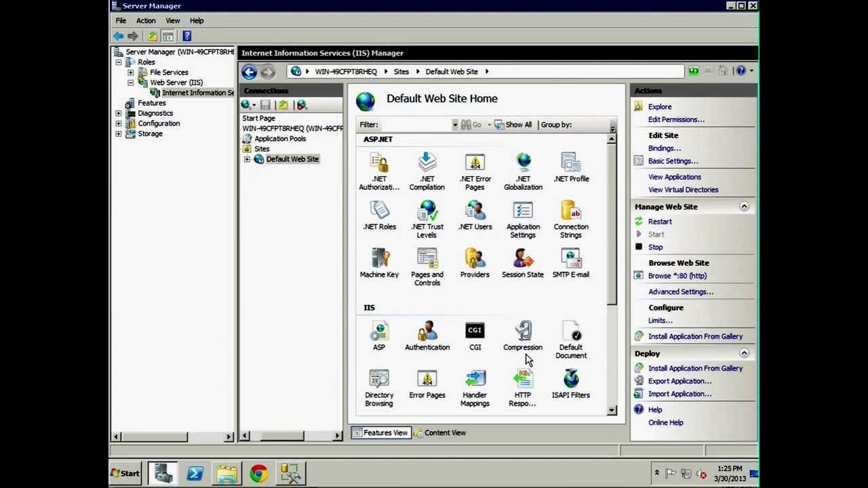
Task: Open the Action menu
Action: (x=146, y=21)
